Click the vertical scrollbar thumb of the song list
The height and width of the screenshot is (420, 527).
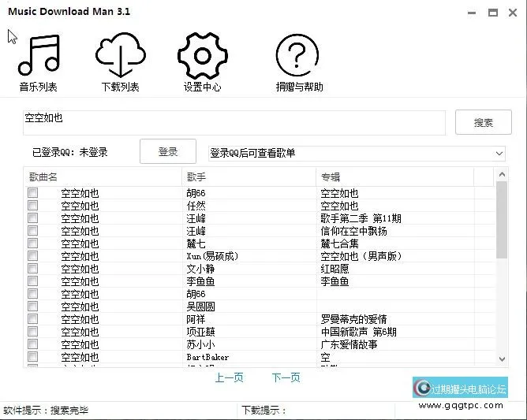click(502, 220)
